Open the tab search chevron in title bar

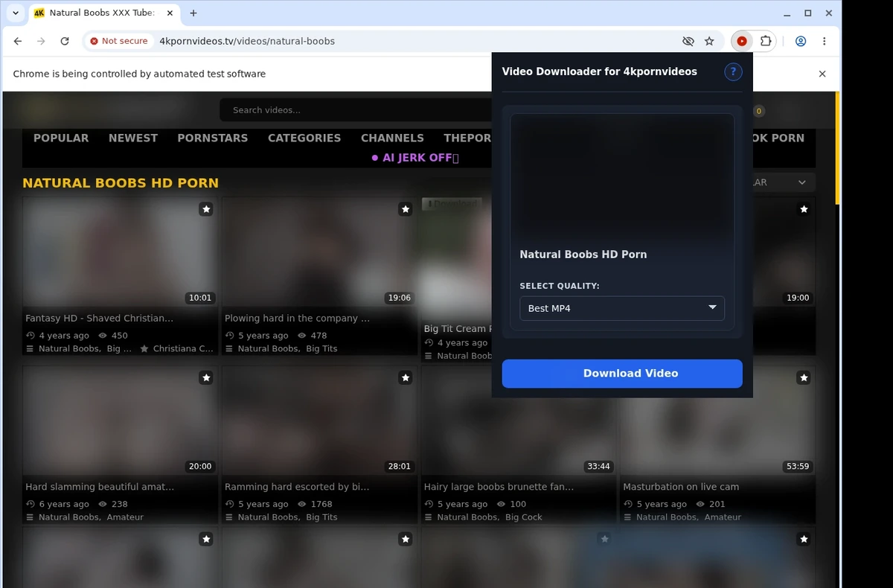[x=16, y=13]
